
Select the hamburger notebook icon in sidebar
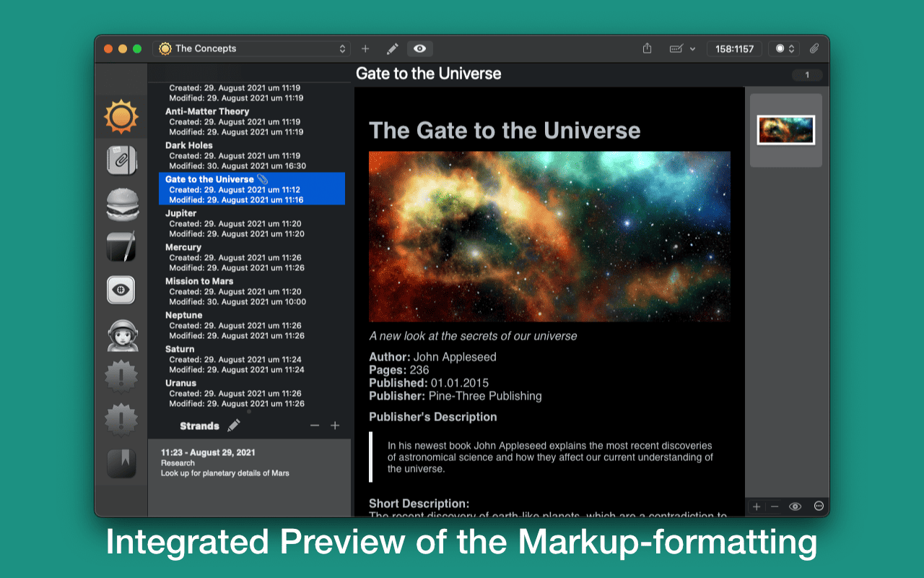point(121,204)
